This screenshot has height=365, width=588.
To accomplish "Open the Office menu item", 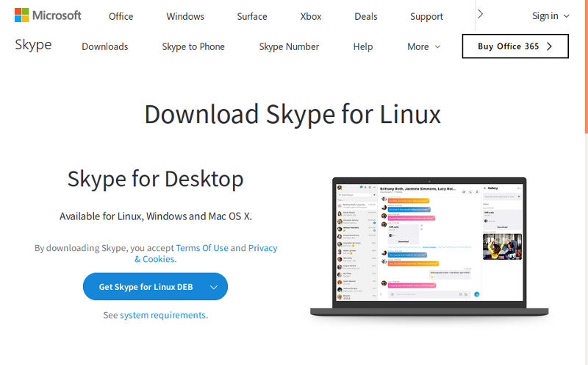I will point(121,16).
